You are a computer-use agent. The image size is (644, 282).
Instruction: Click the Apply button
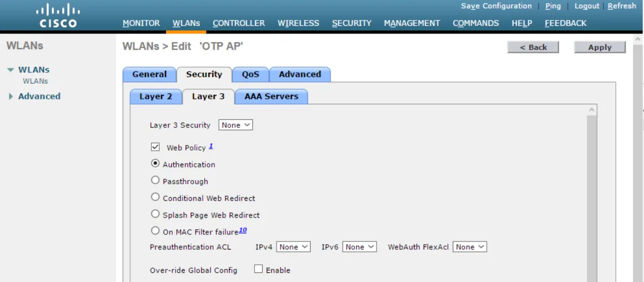tap(600, 47)
